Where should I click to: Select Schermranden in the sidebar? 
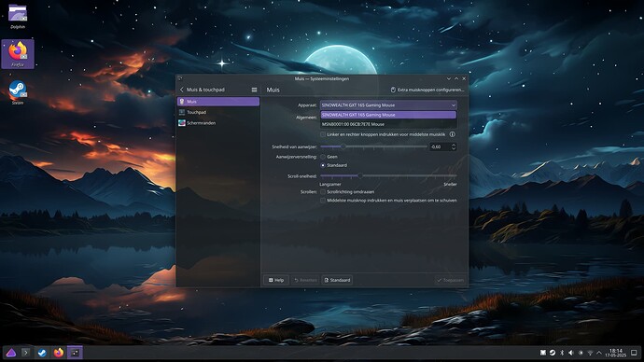218,123
